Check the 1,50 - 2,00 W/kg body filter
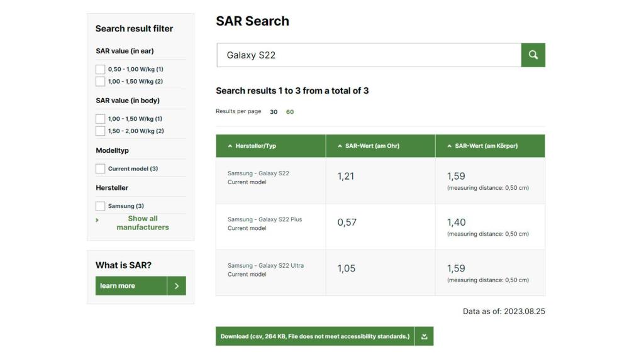This screenshot has height=362, width=644. [x=100, y=131]
